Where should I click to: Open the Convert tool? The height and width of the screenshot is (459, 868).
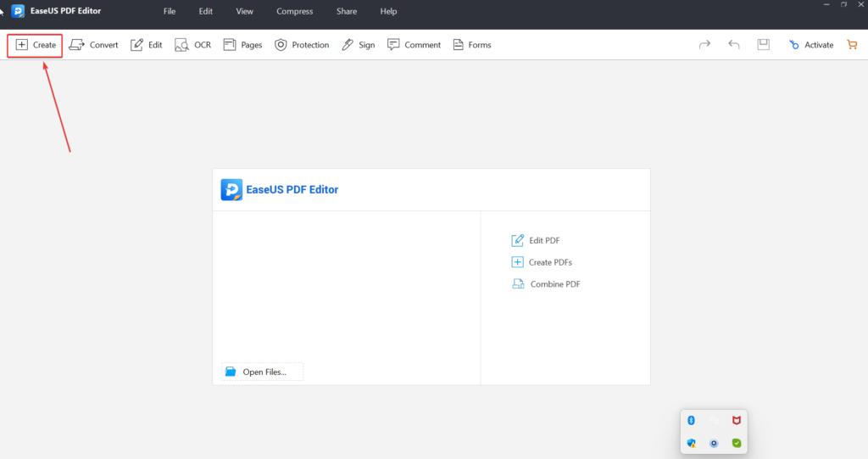coord(93,45)
